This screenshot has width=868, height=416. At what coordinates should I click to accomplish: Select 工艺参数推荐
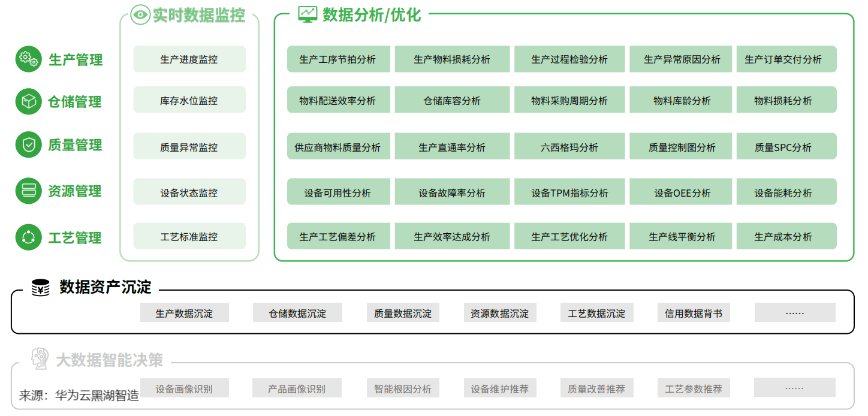tap(694, 388)
